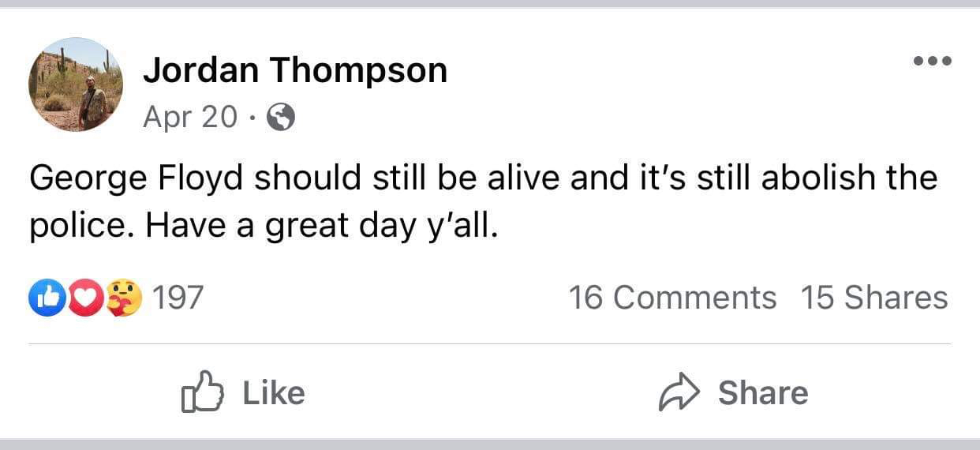
Task: Click the Share arrow icon
Action: coord(679,392)
